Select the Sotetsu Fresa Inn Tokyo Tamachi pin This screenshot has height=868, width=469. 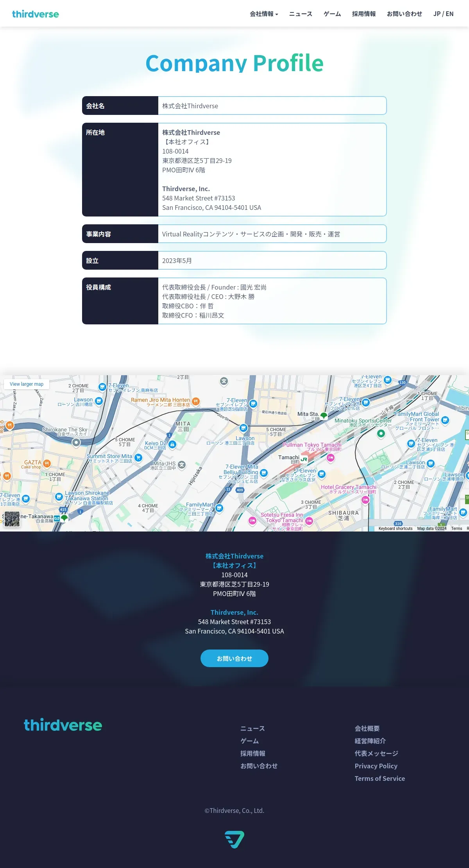tap(309, 521)
